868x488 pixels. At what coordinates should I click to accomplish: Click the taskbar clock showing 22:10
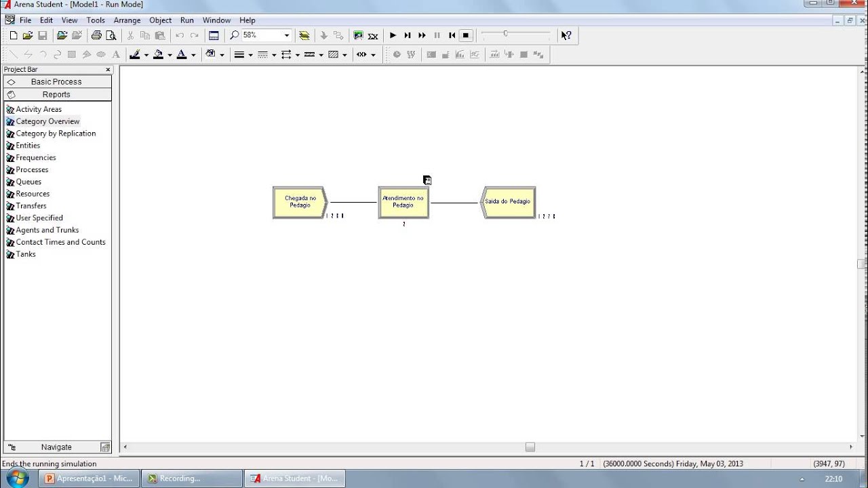click(833, 479)
